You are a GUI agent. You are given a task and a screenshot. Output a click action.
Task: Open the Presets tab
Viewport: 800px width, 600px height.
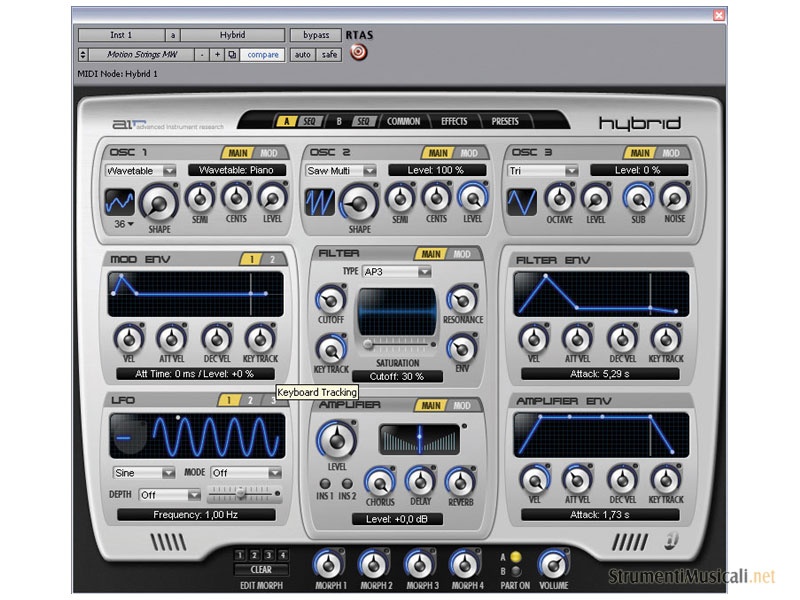(505, 122)
